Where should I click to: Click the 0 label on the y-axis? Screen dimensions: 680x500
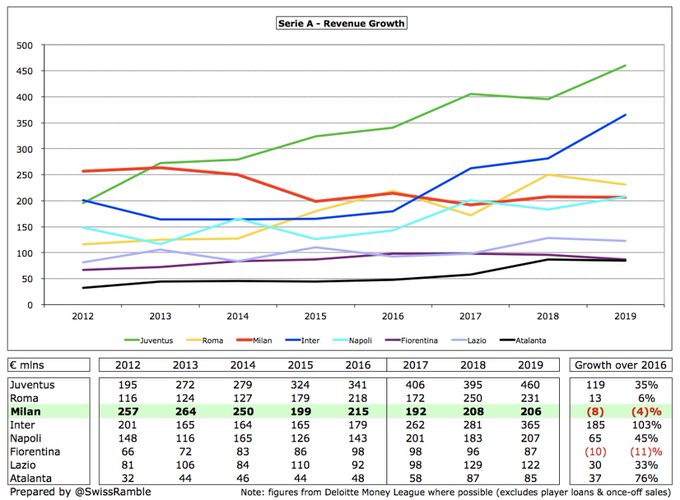tap(30, 305)
